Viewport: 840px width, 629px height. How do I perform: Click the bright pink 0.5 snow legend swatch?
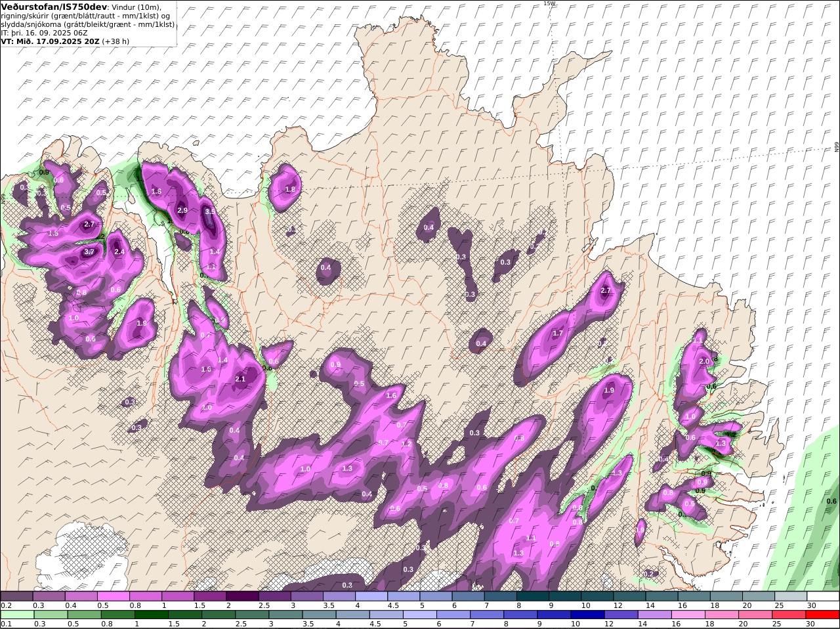[113, 596]
